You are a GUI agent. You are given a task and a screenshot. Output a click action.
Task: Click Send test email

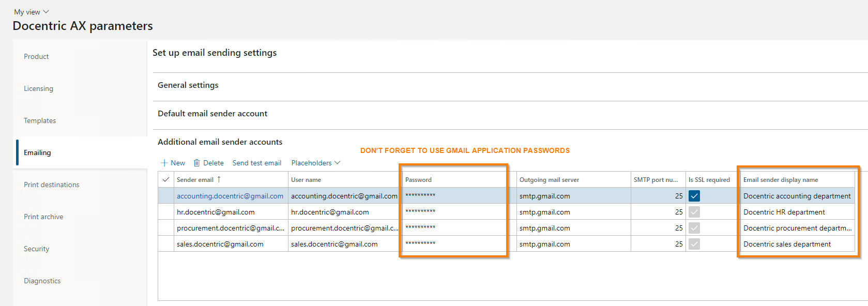[x=257, y=163]
